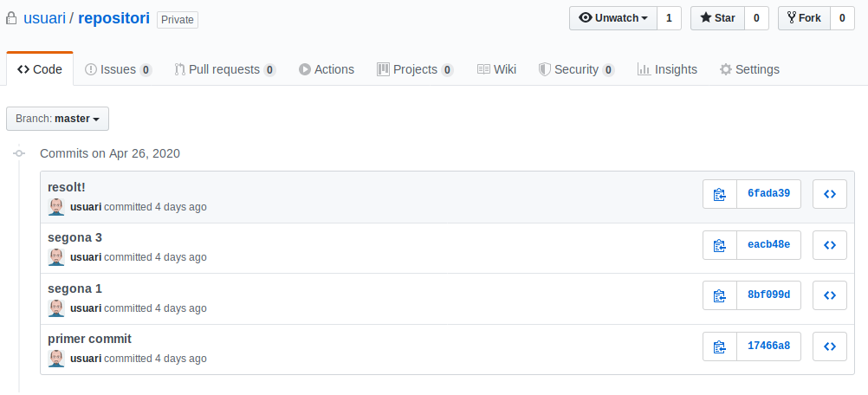Click the 'primer commit' message link

coord(89,339)
